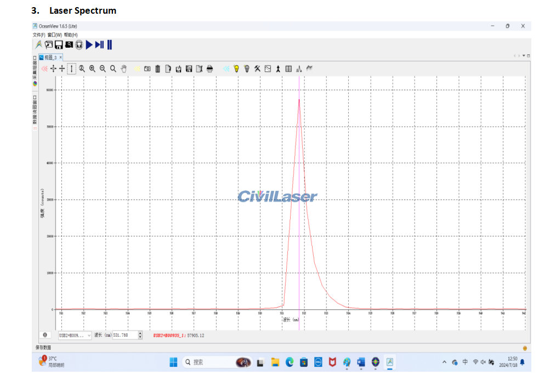The image size is (556, 392).
Task: Click the blue play acquisition button
Action: (x=89, y=45)
